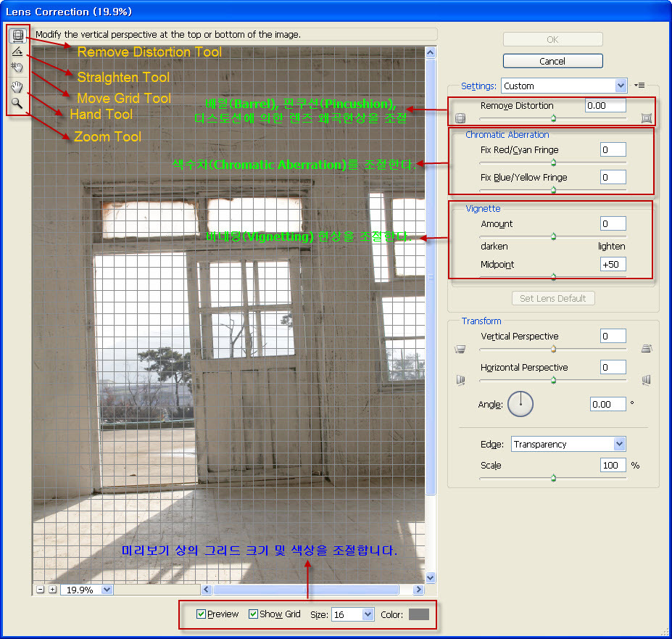Viewport: 672px width, 639px height.
Task: Select the Straighten tool icon
Action: click(x=17, y=52)
